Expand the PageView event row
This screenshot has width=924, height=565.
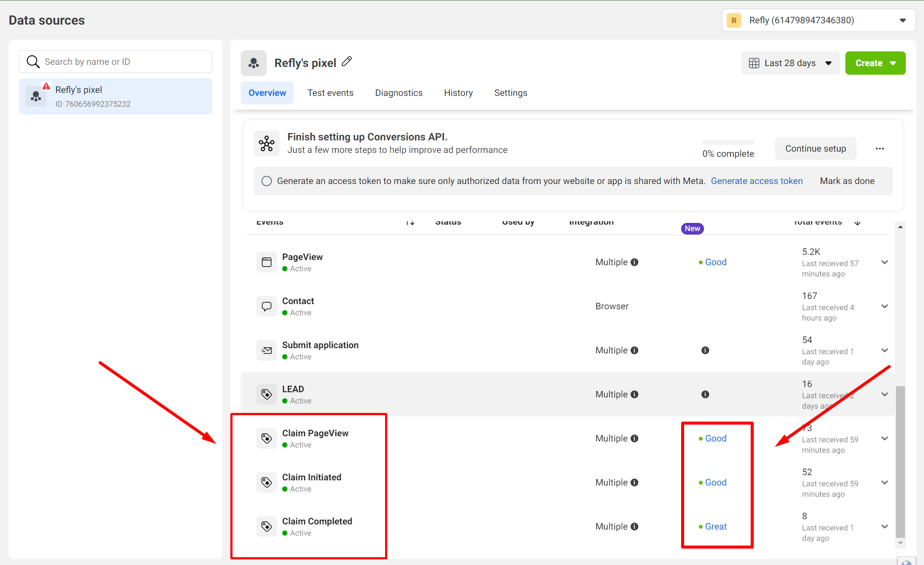pyautogui.click(x=885, y=262)
